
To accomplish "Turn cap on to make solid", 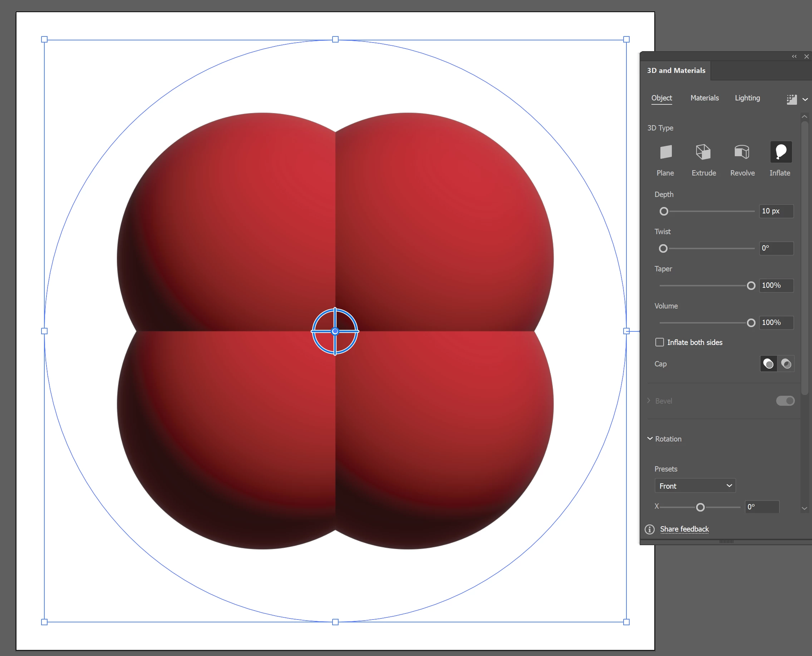I will click(x=768, y=364).
